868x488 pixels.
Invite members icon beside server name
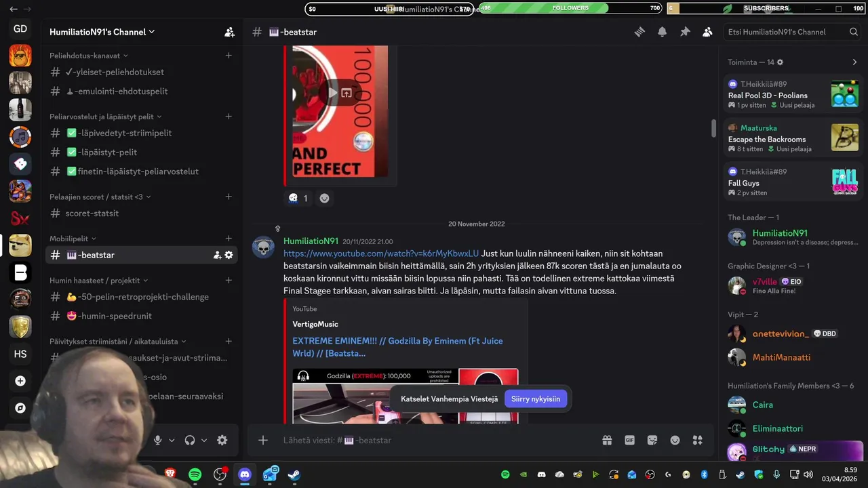pyautogui.click(x=229, y=32)
